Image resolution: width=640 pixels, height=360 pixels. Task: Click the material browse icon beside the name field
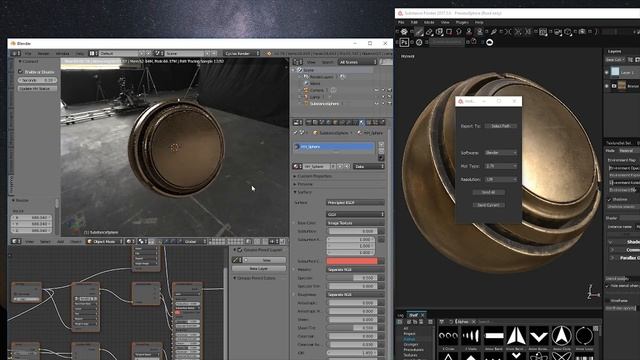coord(297,167)
